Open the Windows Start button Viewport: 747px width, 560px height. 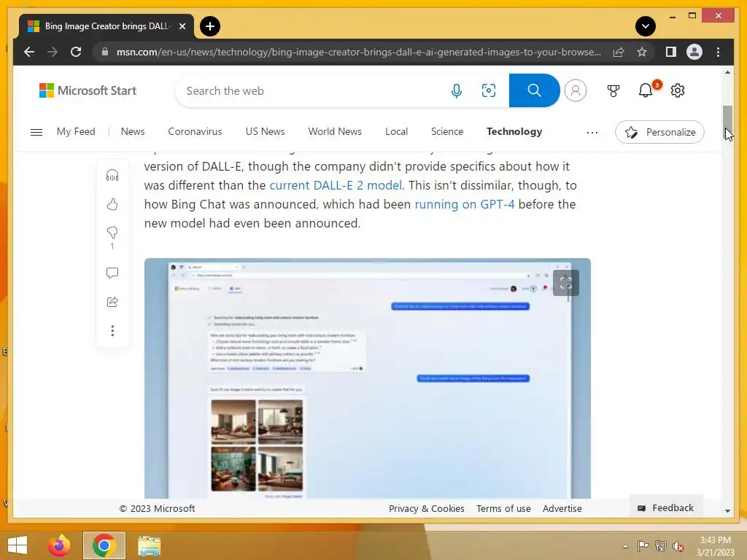click(18, 545)
